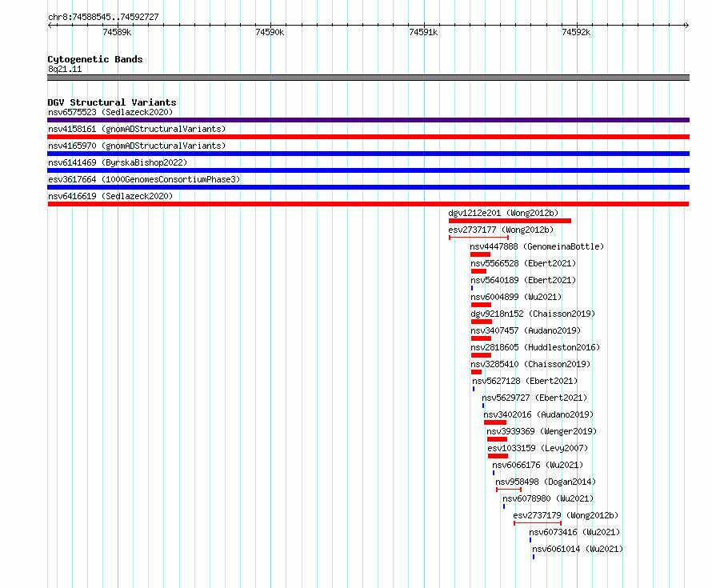This screenshot has height=588, width=712.
Task: Select the red dgv9218n152 variant bar
Action: 482,322
